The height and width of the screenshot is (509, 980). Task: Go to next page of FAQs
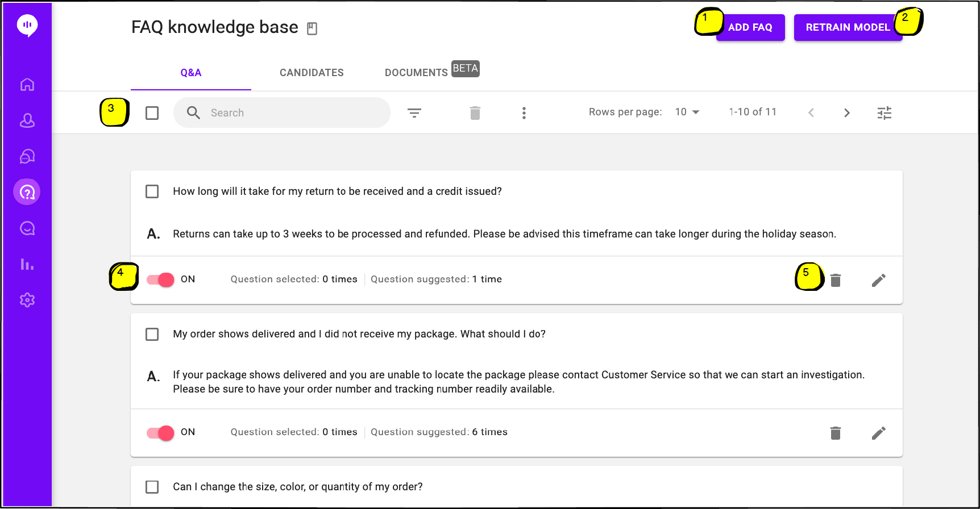pos(847,113)
